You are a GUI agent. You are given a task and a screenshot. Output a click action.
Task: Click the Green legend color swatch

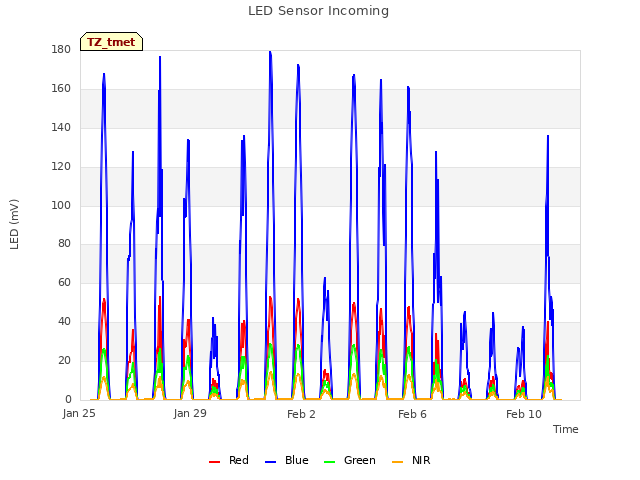coord(329,462)
